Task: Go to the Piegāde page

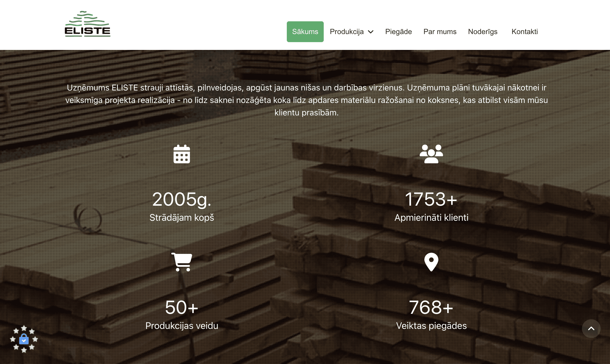Action: coord(398,32)
